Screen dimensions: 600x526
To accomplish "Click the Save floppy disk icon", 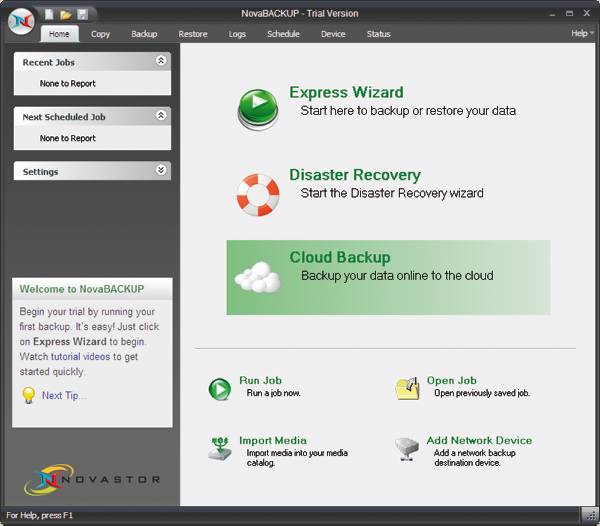I will click(x=83, y=15).
